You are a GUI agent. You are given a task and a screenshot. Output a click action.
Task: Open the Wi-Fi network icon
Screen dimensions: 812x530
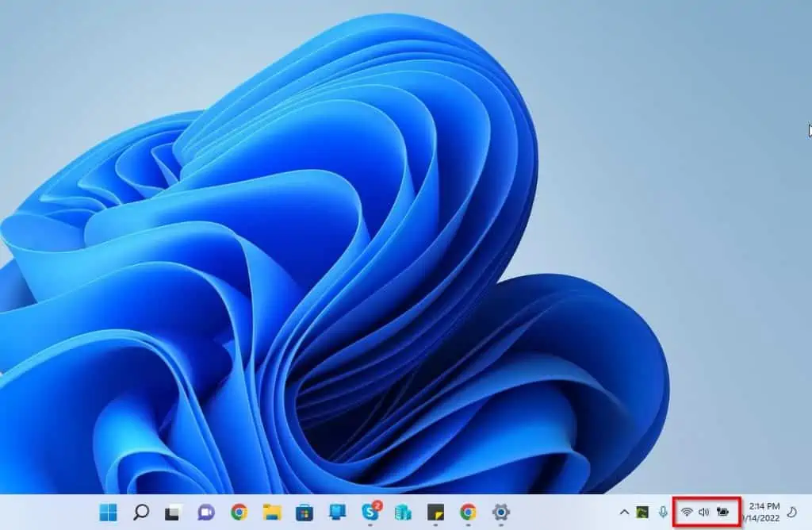(x=687, y=513)
